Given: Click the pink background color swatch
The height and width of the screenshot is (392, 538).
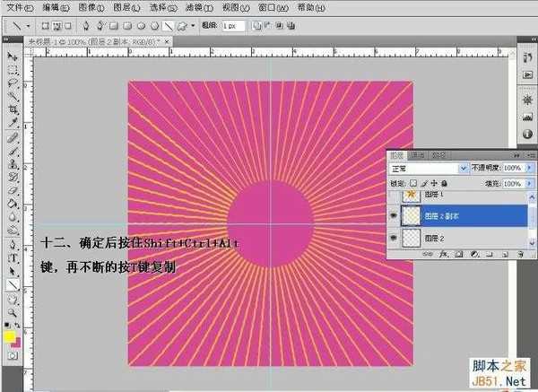Looking at the screenshot, I should (x=17, y=344).
